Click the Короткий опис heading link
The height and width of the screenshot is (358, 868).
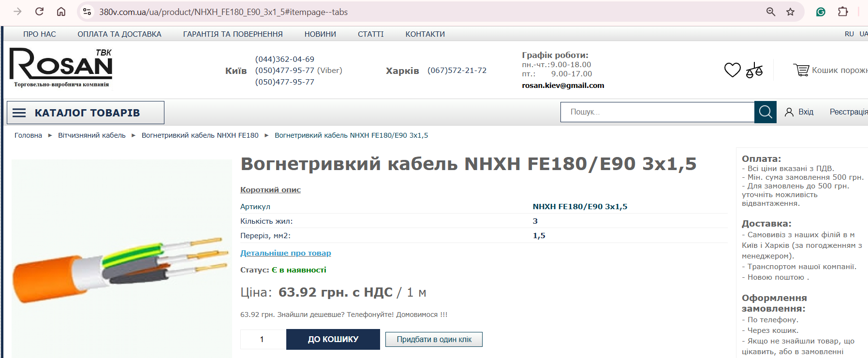pos(270,189)
